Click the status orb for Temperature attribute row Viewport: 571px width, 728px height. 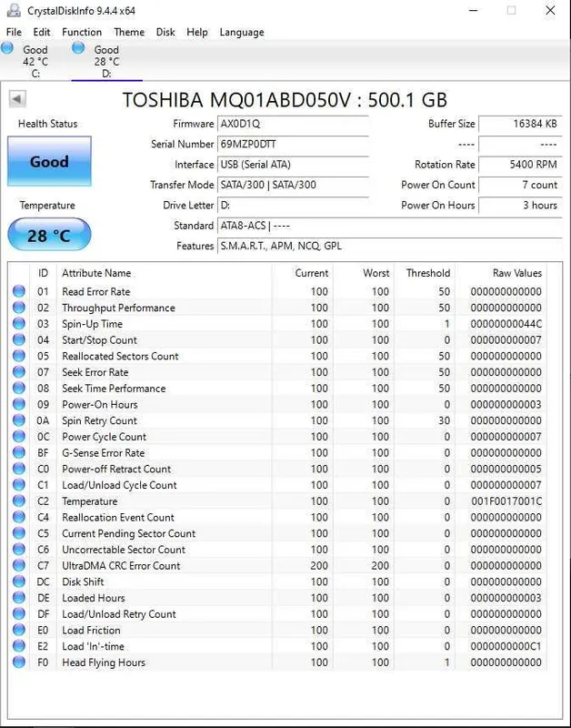18,501
